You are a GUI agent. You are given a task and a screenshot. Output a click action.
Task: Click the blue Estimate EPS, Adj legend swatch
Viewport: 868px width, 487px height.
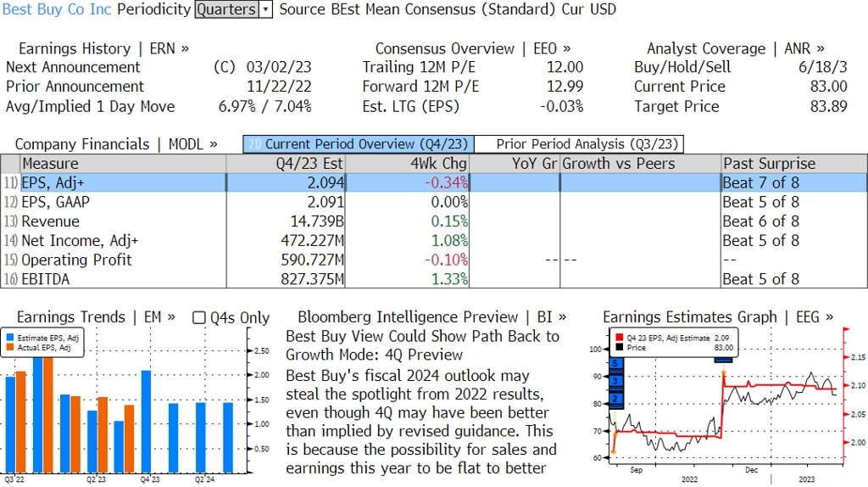10,338
